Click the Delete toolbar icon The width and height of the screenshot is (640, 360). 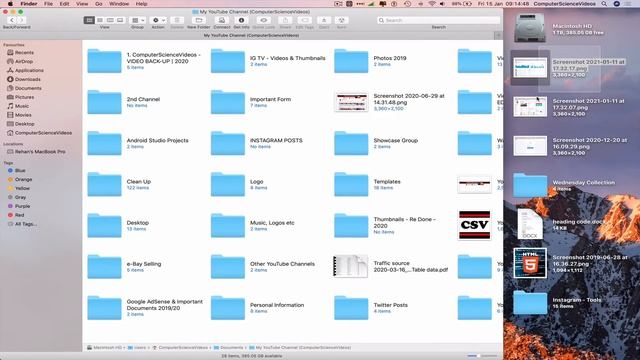point(177,20)
